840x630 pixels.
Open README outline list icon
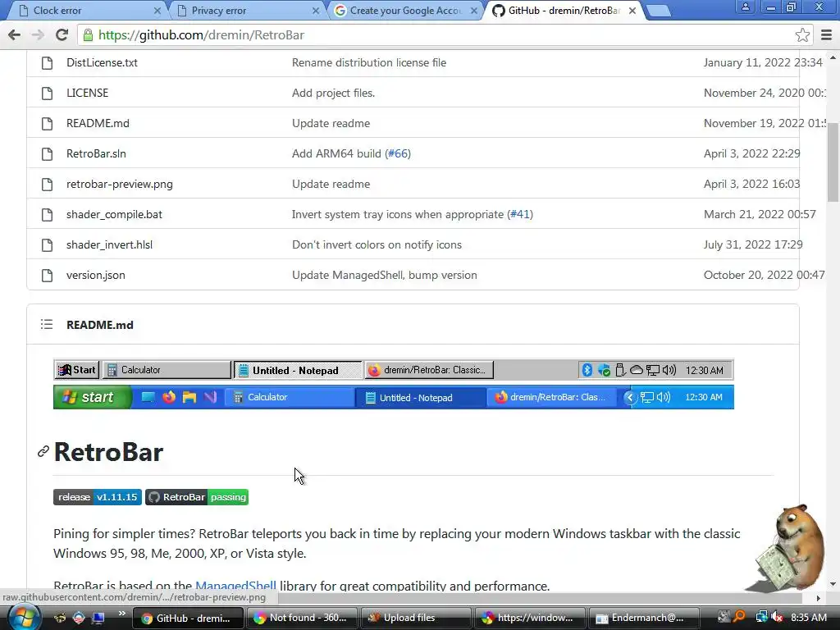pos(47,325)
